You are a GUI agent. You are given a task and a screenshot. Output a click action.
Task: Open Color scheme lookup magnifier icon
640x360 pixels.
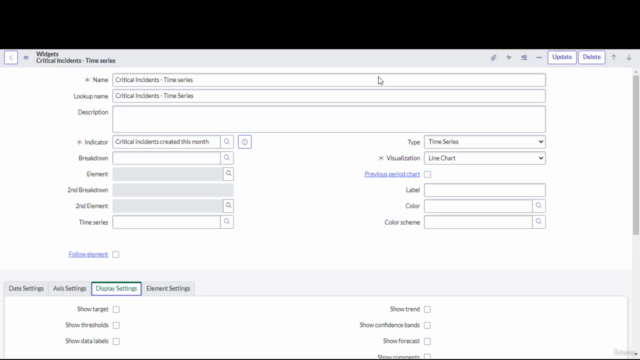pyautogui.click(x=539, y=222)
